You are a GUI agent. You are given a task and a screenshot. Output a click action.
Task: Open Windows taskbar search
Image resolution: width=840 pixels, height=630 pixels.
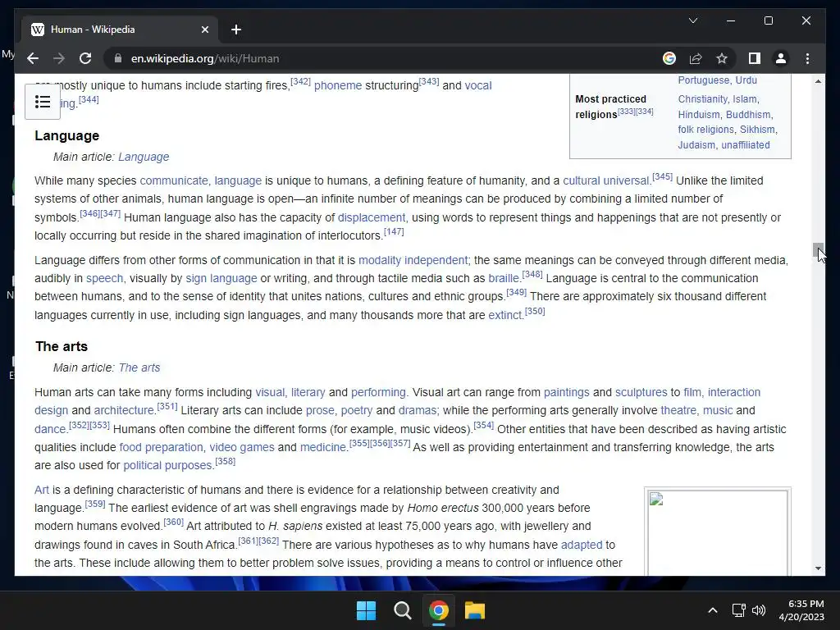[402, 610]
